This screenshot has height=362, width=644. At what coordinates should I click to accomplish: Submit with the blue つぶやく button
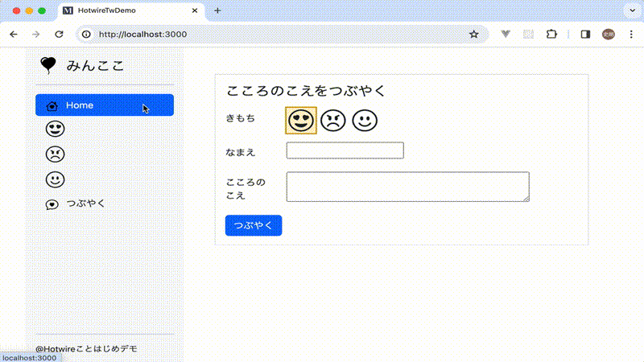click(x=254, y=225)
